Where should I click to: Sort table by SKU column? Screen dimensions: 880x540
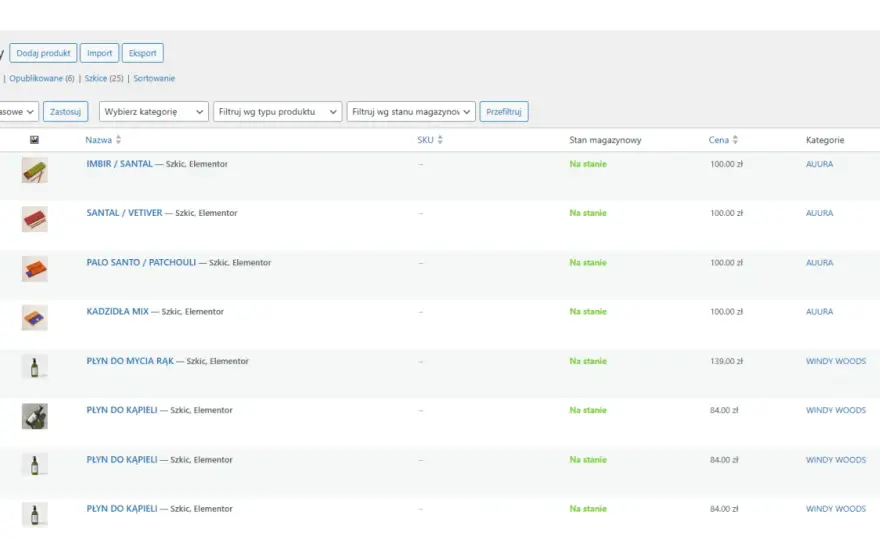tap(425, 140)
